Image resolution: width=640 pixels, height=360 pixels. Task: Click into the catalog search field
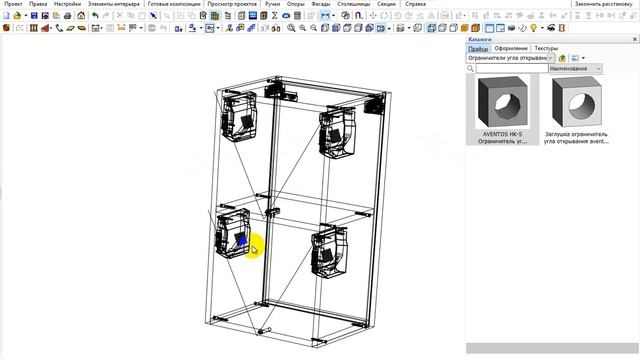point(512,69)
